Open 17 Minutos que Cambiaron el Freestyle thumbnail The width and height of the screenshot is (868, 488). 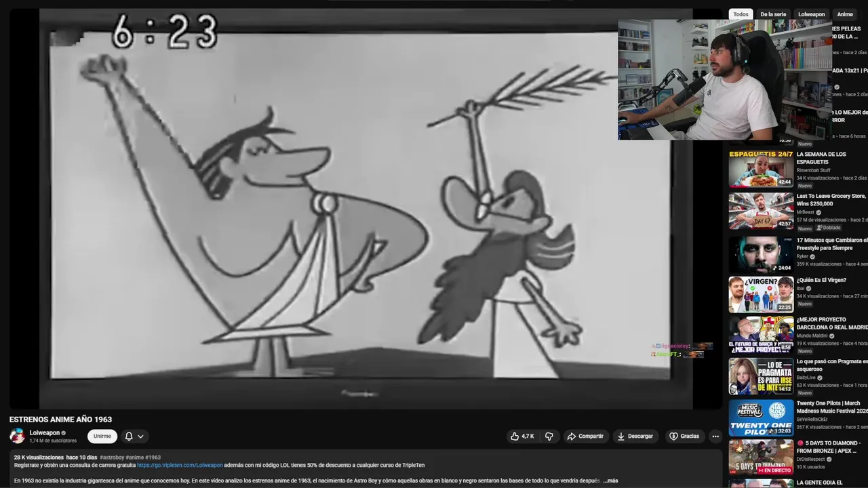[761, 254]
